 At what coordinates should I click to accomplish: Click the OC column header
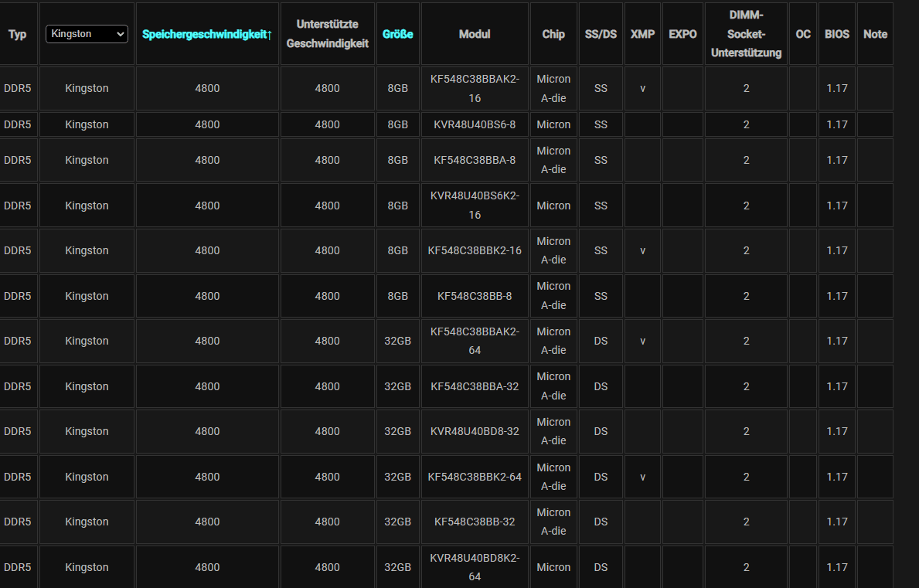point(803,35)
